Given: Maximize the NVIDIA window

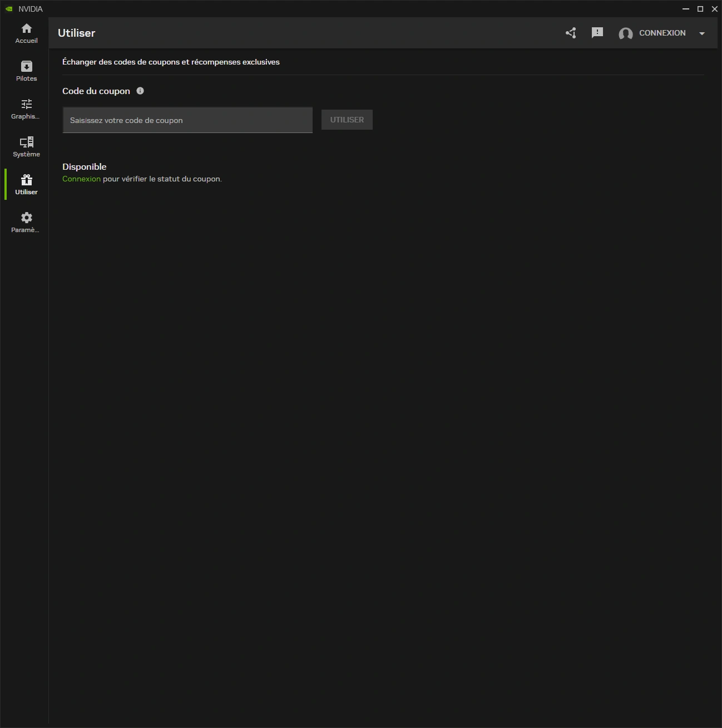Looking at the screenshot, I should [x=700, y=9].
